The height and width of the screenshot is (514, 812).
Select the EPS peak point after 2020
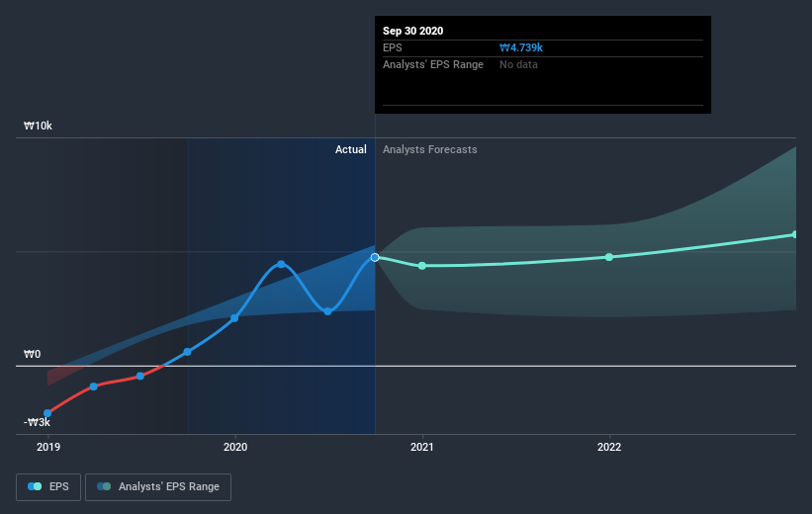point(281,264)
